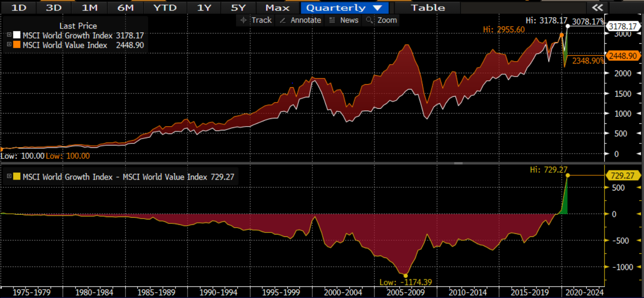Open the Annotate tool
Screen dimensions: 644x298
[300, 20]
